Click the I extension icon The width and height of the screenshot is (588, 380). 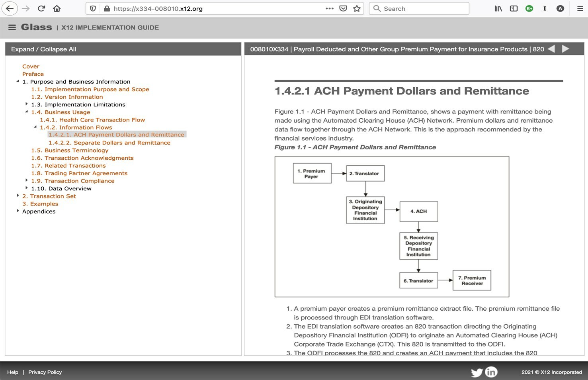[545, 8]
